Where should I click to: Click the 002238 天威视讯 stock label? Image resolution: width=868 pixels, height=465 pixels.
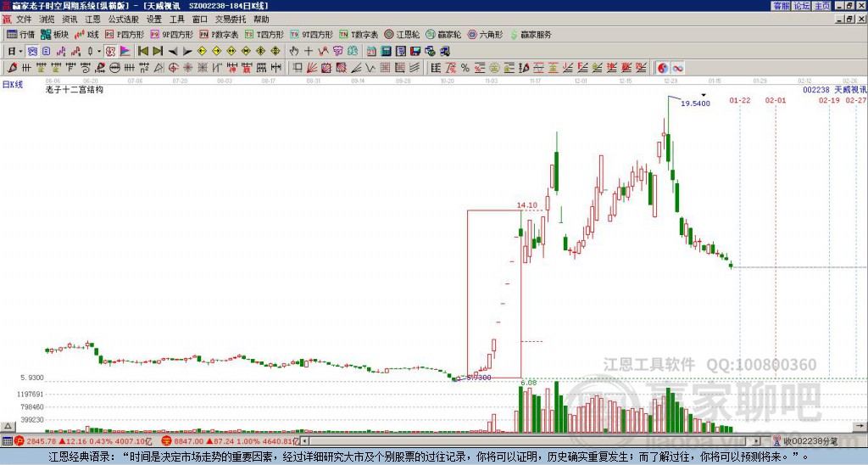(835, 89)
